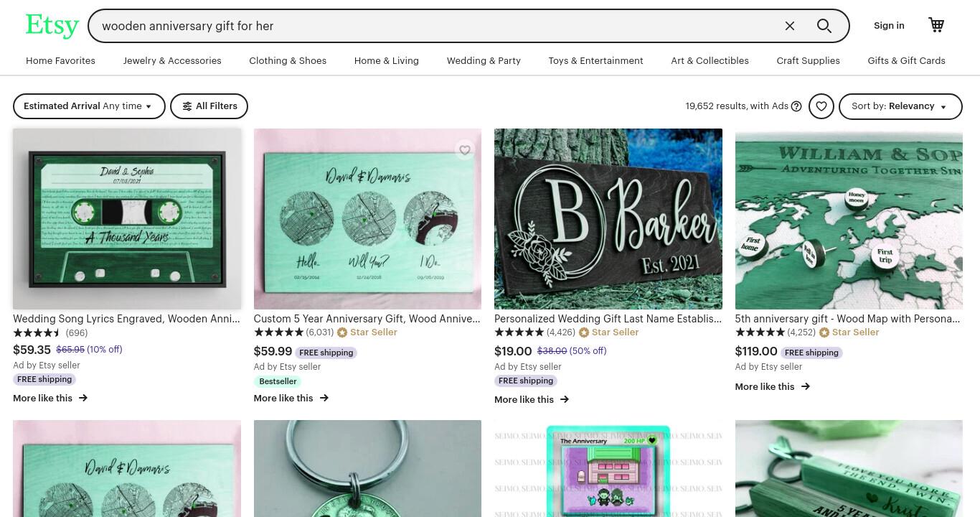Image resolution: width=980 pixels, height=517 pixels.
Task: Open Craft Supplies category
Action: pos(808,61)
